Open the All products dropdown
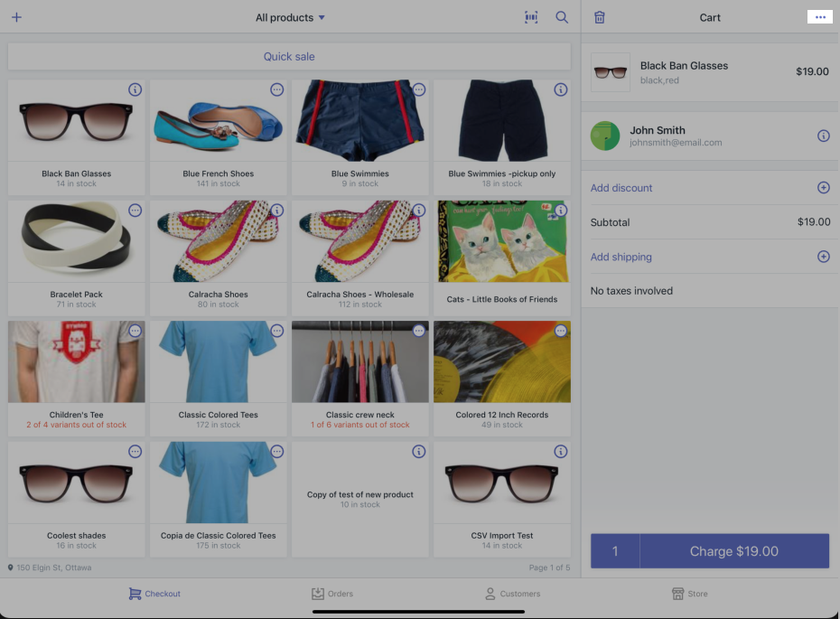 289,17
